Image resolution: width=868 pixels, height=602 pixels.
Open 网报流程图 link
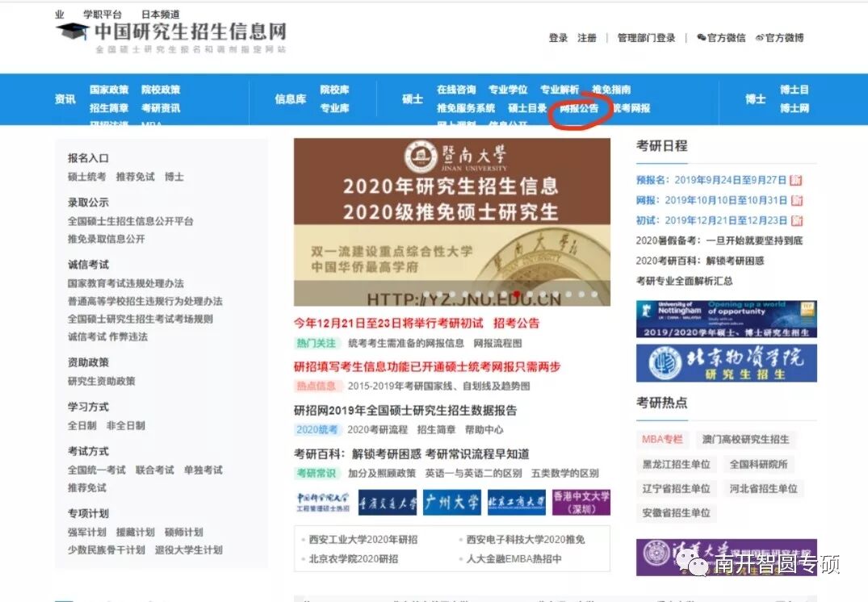(497, 343)
